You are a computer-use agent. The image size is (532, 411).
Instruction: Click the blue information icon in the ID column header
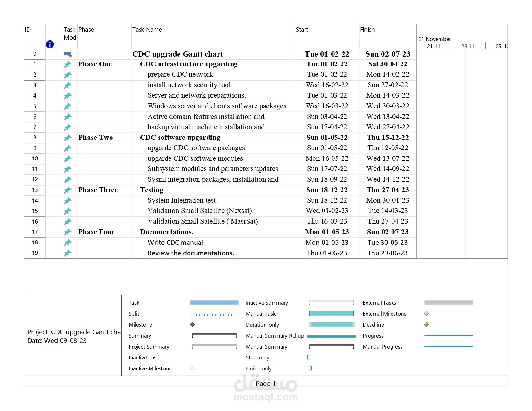tap(50, 44)
